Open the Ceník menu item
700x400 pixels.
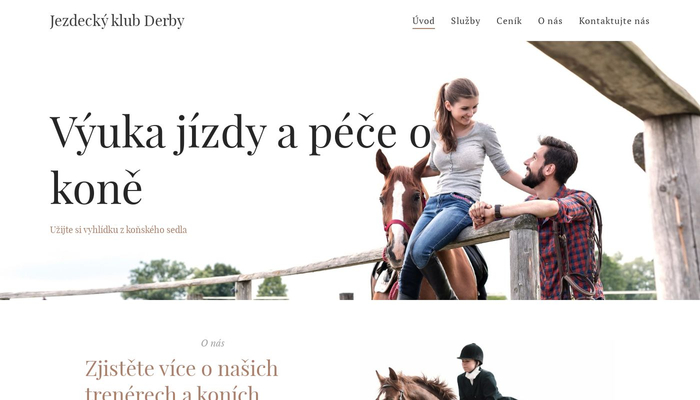[x=509, y=21]
